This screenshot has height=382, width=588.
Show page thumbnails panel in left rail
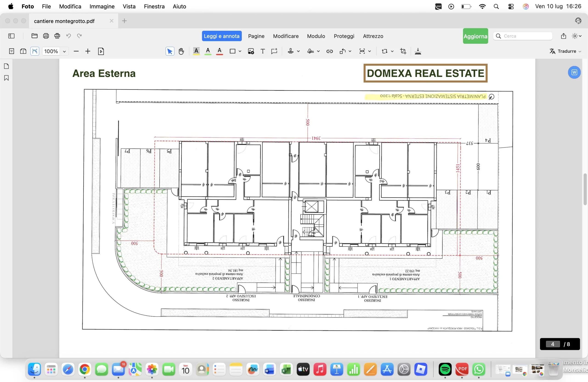6,66
